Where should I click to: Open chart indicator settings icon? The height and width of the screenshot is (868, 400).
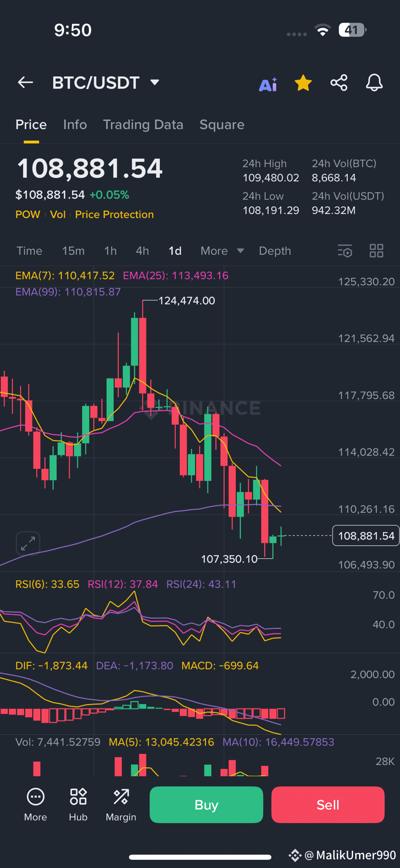[345, 251]
